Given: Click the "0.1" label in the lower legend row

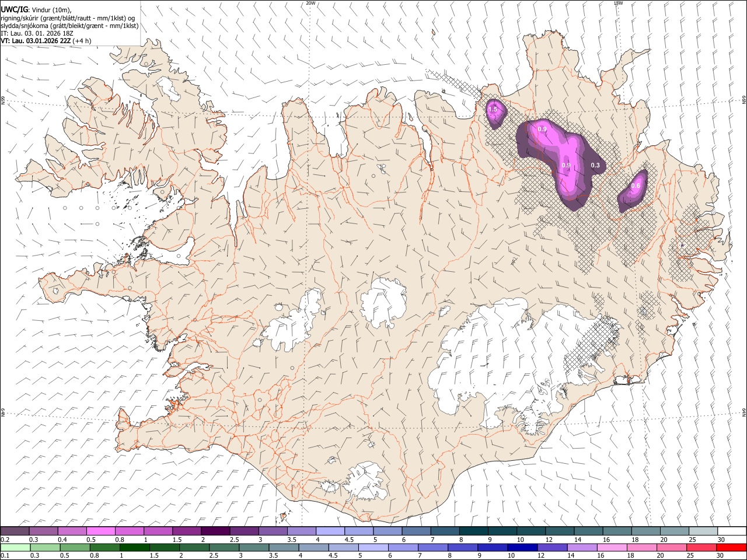Looking at the screenshot, I should tap(5, 555).
